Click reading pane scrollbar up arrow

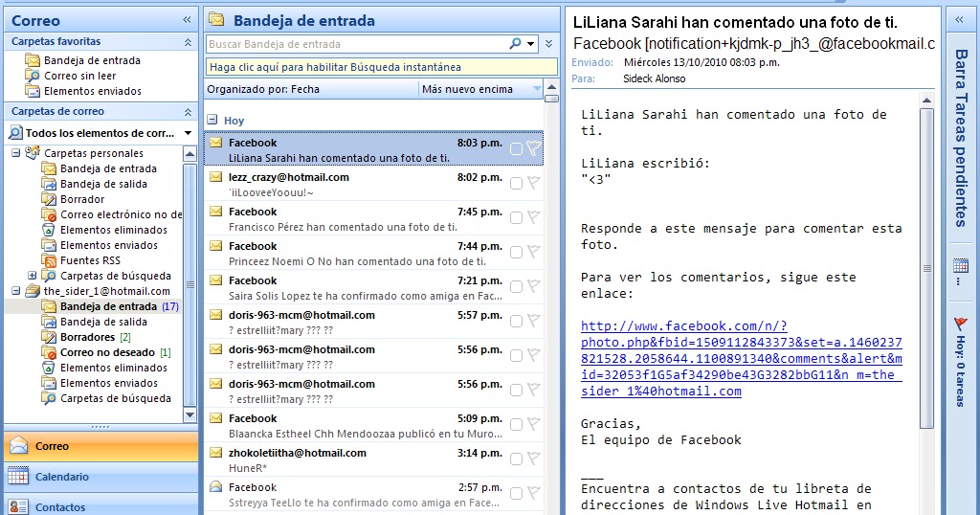click(926, 100)
